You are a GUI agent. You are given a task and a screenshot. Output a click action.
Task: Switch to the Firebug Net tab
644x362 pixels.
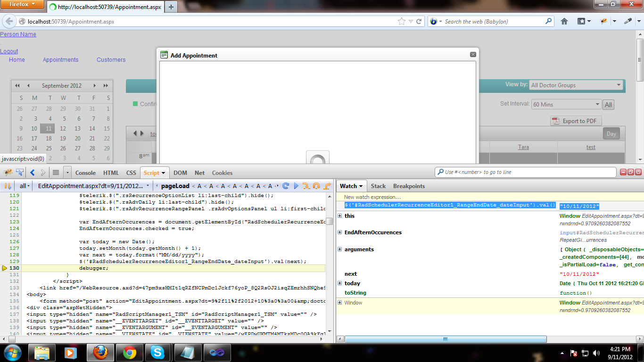click(199, 173)
